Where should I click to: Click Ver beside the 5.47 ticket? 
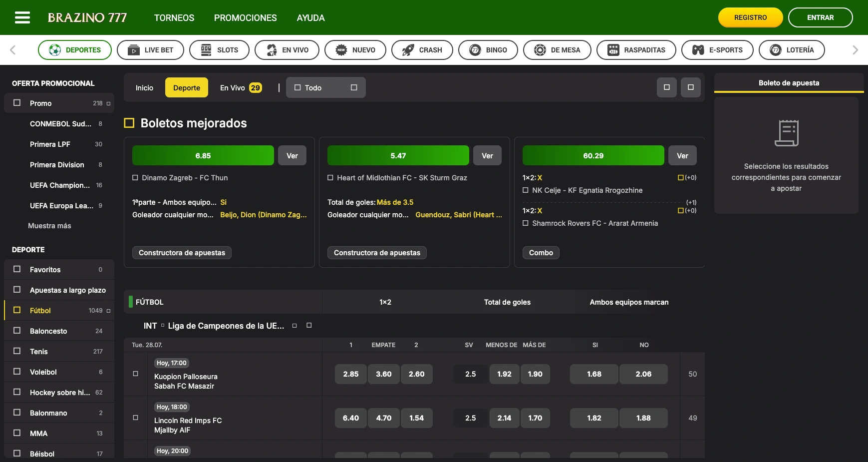click(x=488, y=155)
